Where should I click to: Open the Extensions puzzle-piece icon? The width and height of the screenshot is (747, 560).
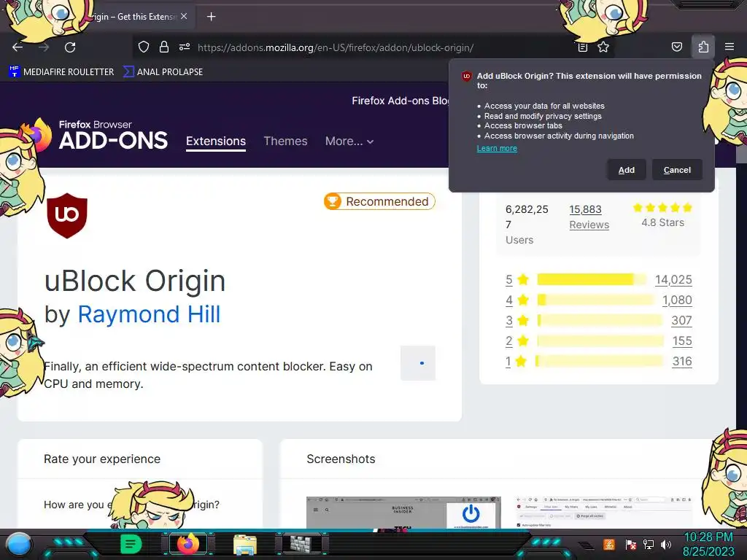tap(703, 47)
